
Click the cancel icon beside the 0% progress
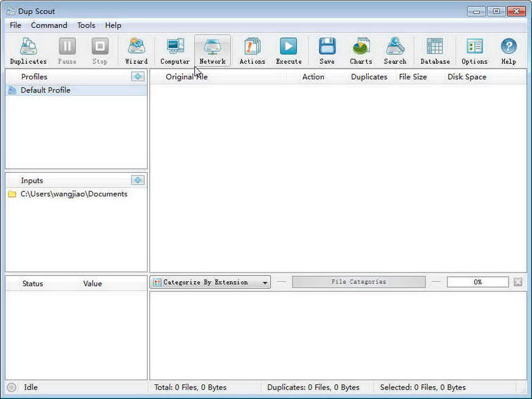(518, 282)
